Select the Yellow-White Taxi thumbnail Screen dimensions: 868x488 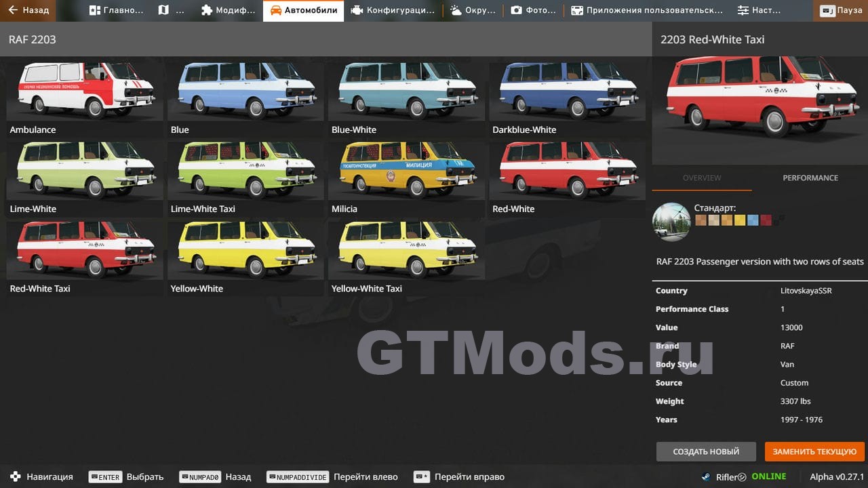click(x=406, y=258)
